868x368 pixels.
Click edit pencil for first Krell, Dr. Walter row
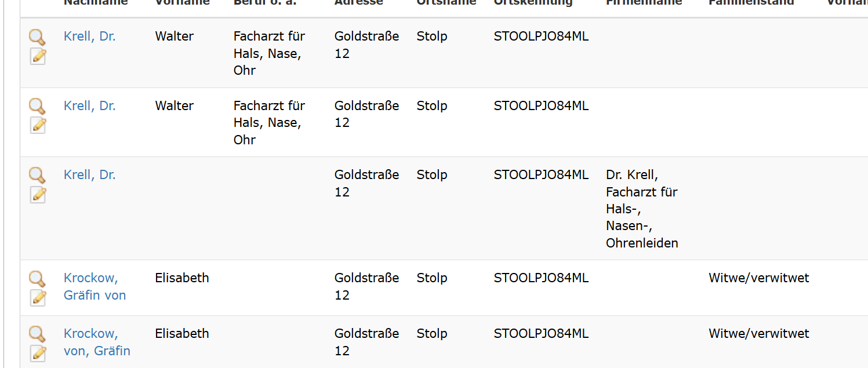point(38,56)
